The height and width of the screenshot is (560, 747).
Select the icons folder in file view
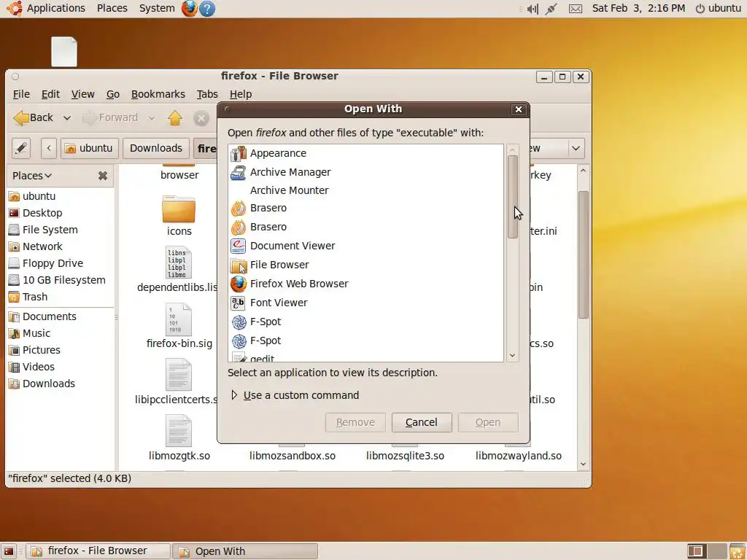179,209
